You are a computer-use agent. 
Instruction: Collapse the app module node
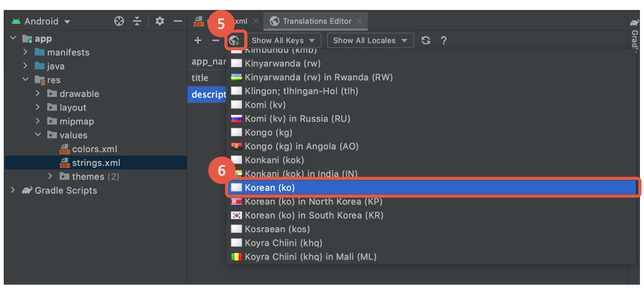pos(13,38)
